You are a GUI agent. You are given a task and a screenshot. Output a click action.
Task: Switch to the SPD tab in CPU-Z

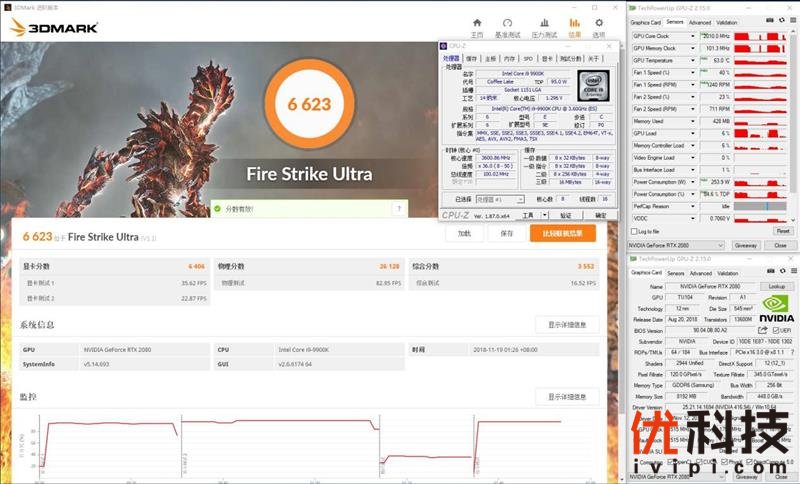pyautogui.click(x=527, y=58)
